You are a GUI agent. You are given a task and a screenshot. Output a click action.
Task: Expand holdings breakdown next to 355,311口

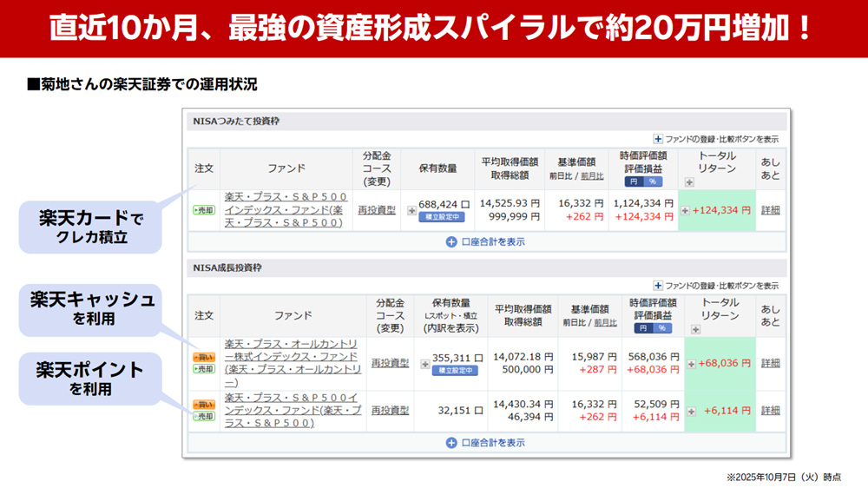coord(424,365)
